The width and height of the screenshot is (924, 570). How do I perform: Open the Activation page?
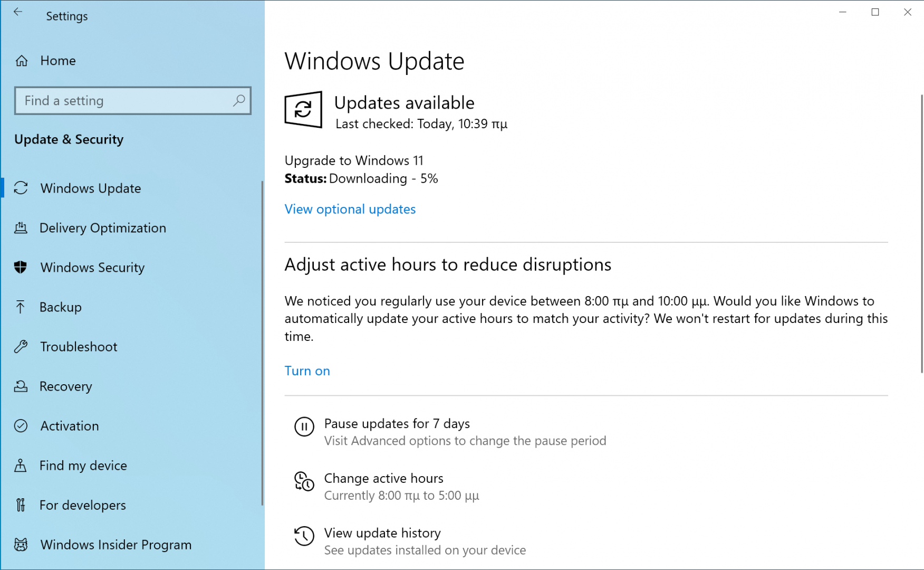pyautogui.click(x=70, y=425)
